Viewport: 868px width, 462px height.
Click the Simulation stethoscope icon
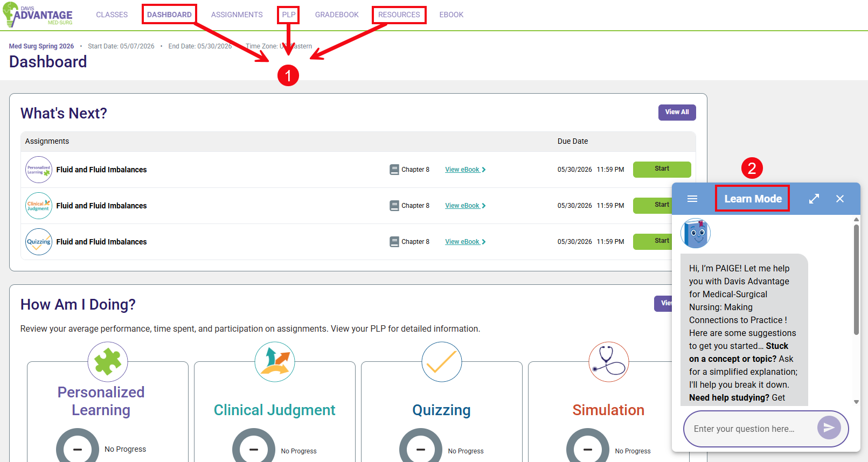[609, 362]
